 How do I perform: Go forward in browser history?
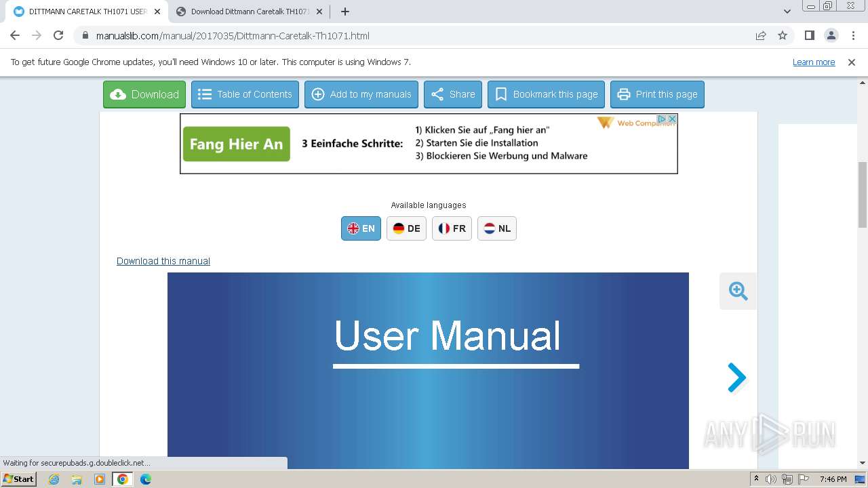pos(37,35)
